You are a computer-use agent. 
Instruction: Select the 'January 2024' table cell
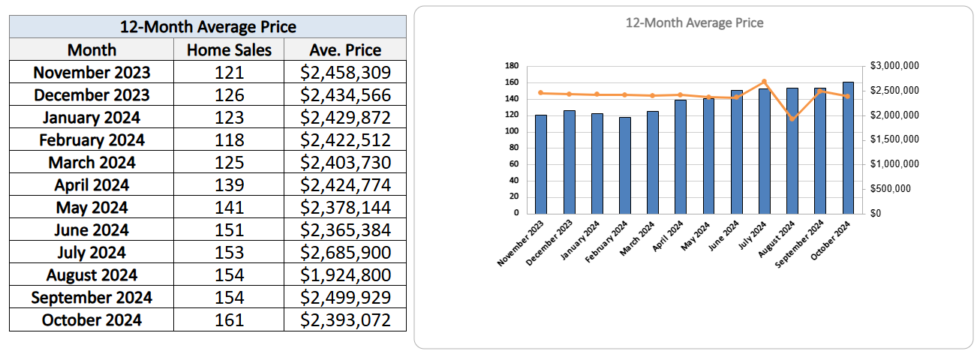tap(92, 117)
